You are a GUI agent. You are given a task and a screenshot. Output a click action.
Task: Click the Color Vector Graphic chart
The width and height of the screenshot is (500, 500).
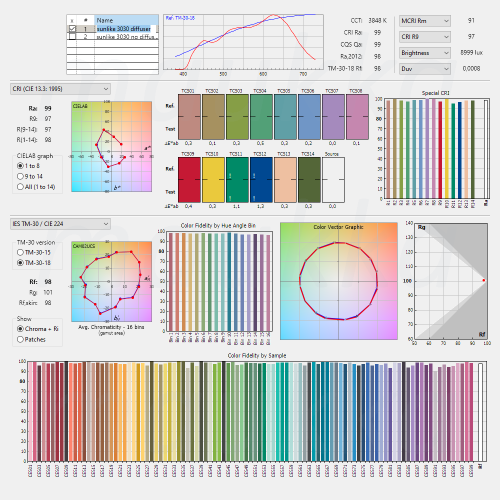tap(339, 281)
